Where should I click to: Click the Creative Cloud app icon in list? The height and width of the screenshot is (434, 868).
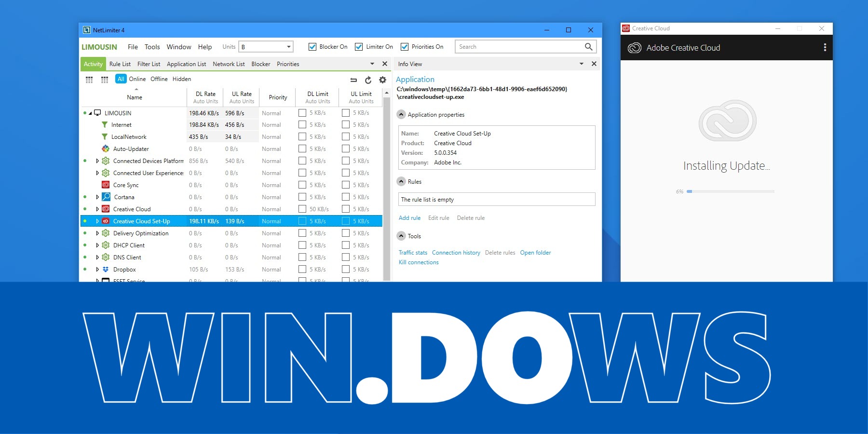(x=106, y=209)
